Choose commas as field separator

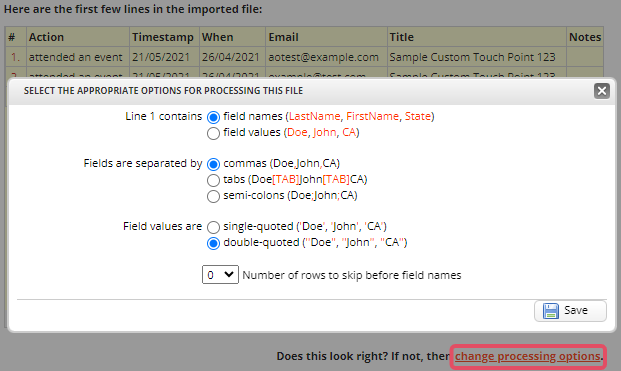(x=213, y=164)
